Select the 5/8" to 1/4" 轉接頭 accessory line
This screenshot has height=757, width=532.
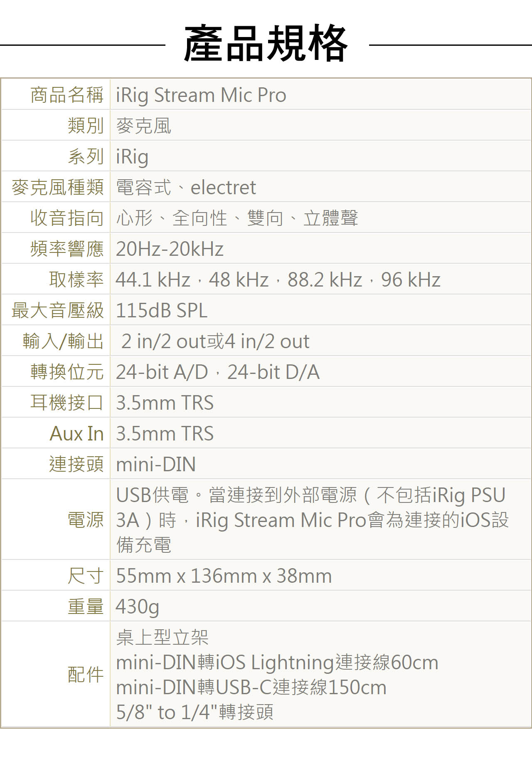(195, 712)
